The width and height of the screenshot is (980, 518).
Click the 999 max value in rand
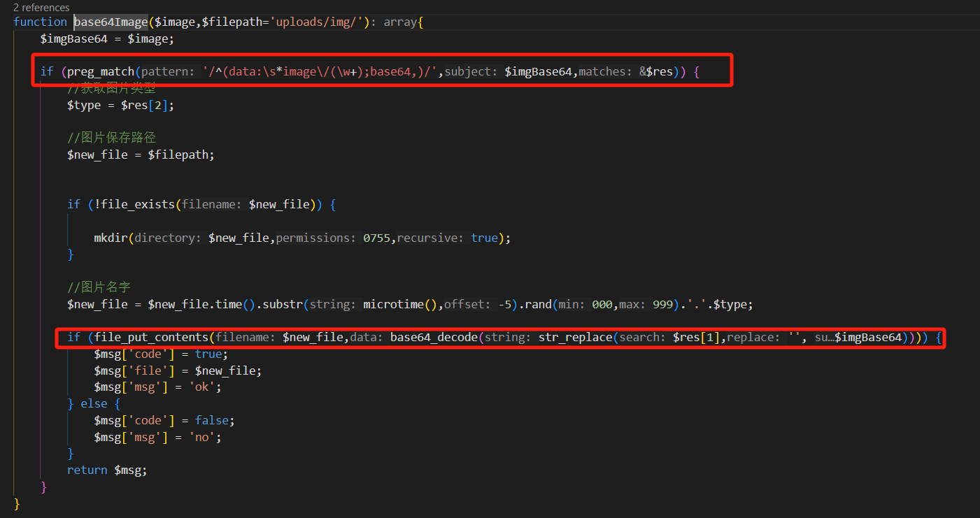pyautogui.click(x=664, y=304)
